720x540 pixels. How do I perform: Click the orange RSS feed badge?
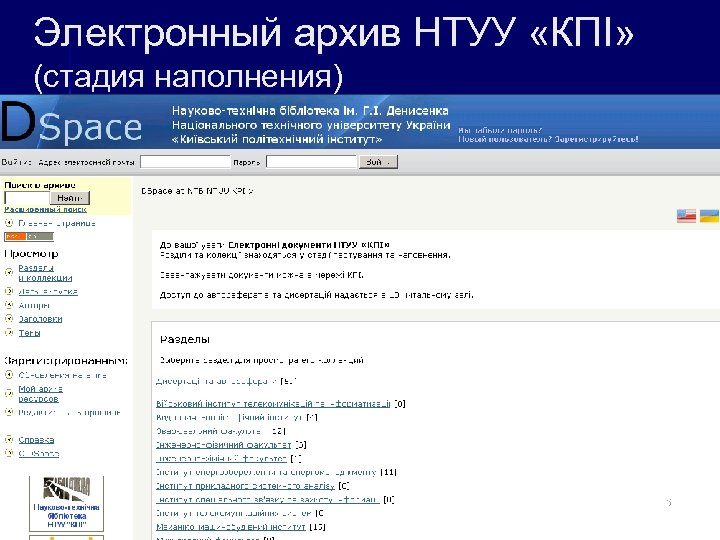click(28, 237)
